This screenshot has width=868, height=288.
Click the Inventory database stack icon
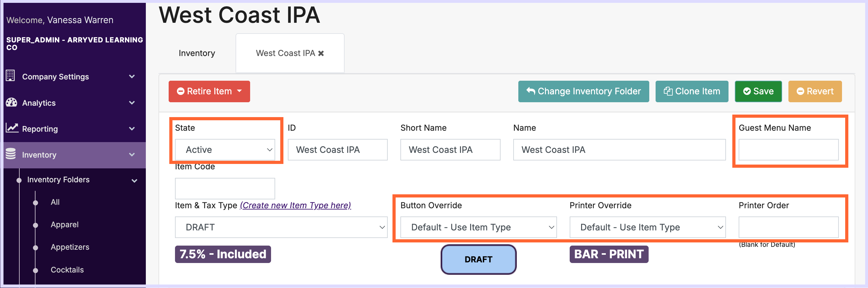point(11,154)
